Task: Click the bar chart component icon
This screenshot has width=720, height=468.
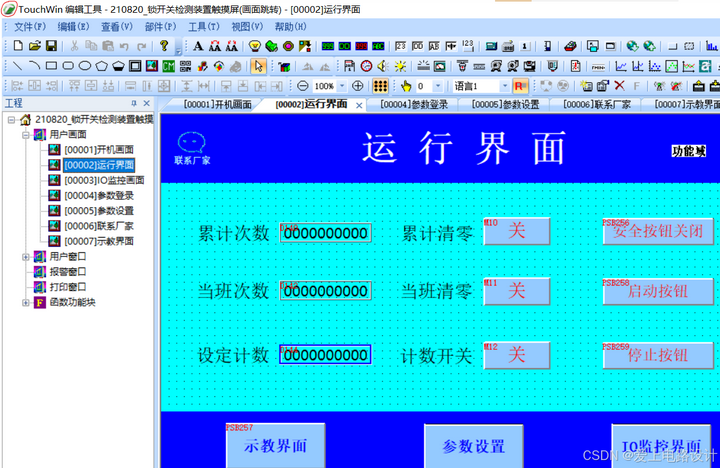Action: tap(711, 46)
